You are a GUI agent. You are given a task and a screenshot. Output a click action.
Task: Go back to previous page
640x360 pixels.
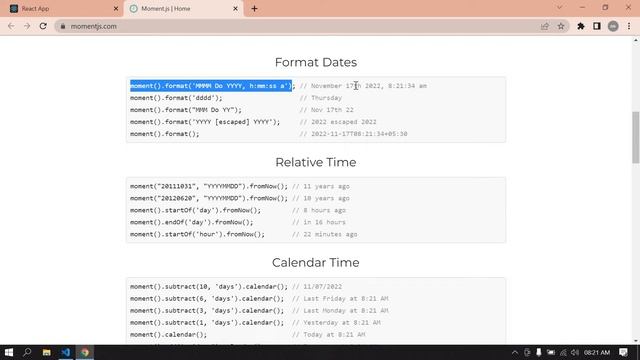coord(11,26)
